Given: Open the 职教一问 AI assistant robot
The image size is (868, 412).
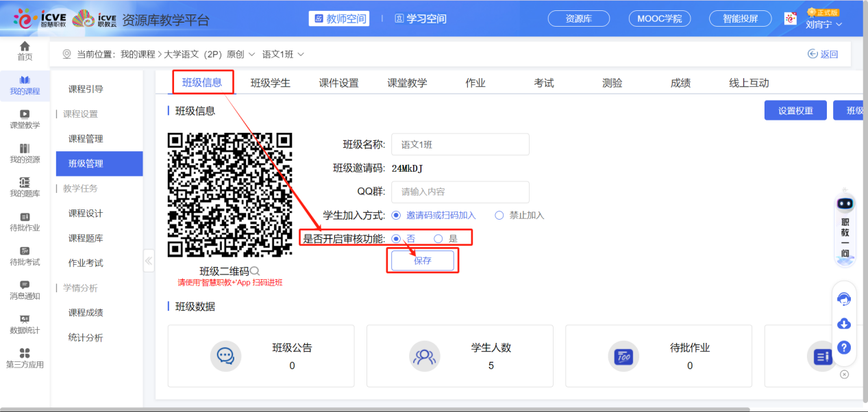Looking at the screenshot, I should (x=843, y=219).
